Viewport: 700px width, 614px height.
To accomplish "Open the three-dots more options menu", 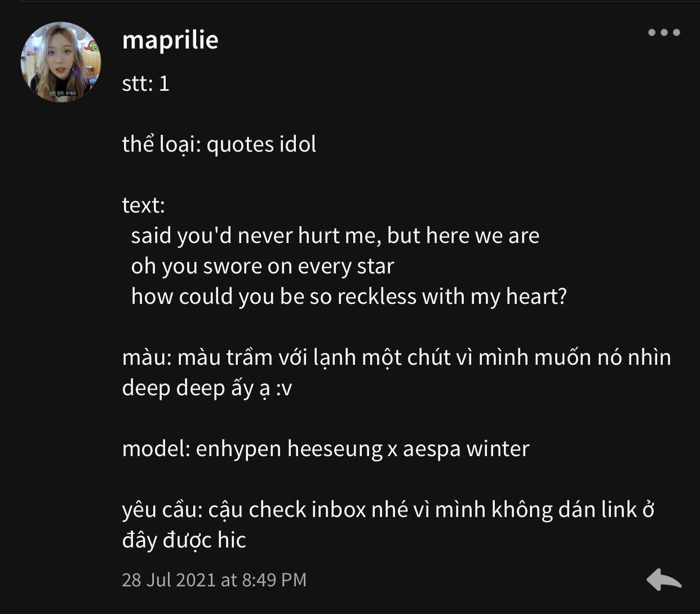I will click(664, 33).
